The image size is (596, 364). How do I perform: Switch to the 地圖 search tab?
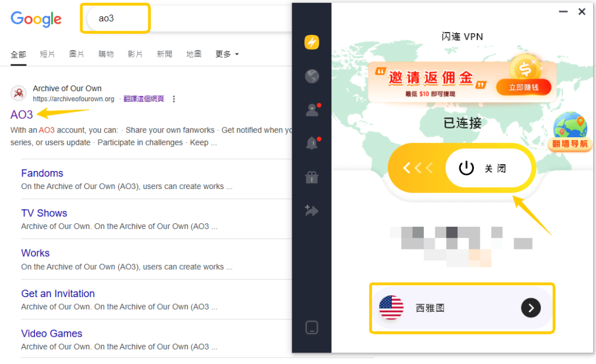tap(194, 54)
